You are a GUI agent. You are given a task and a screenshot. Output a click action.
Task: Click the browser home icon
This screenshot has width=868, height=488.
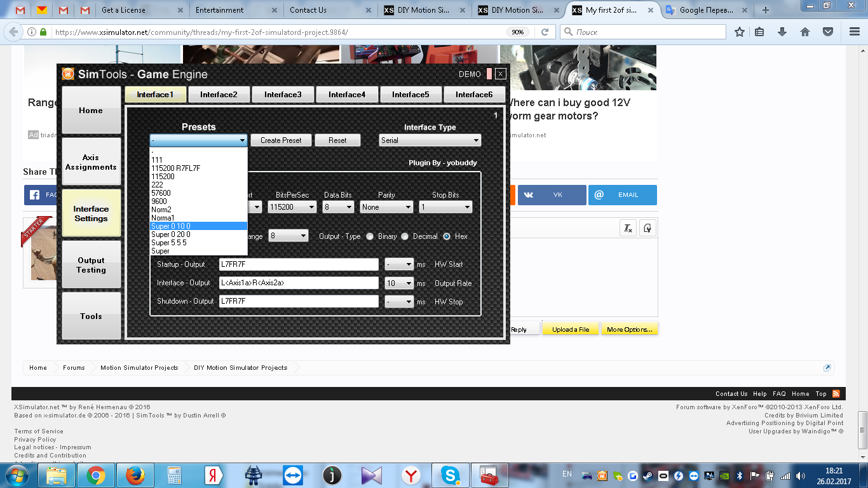point(805,32)
